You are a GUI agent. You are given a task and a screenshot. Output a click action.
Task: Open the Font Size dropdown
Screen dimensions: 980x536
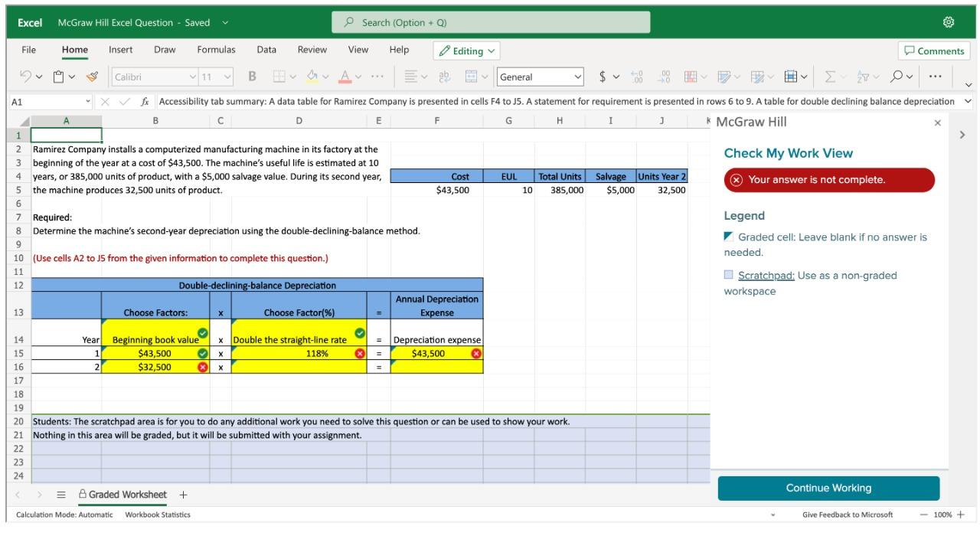point(226,77)
